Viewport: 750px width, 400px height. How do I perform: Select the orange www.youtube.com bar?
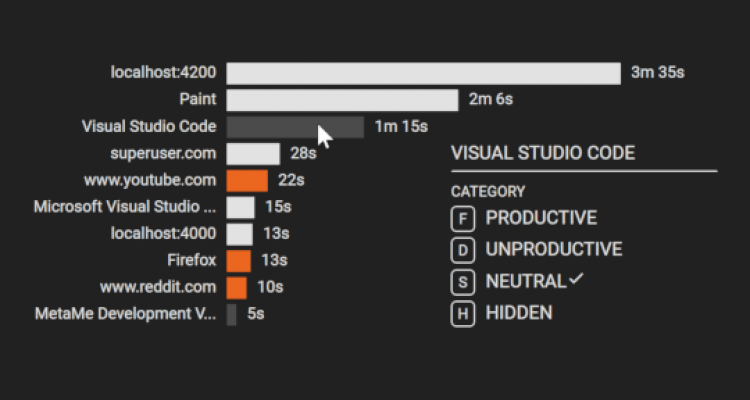247,180
